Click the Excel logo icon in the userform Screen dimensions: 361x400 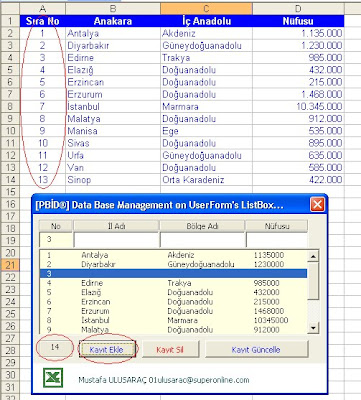coord(53,378)
